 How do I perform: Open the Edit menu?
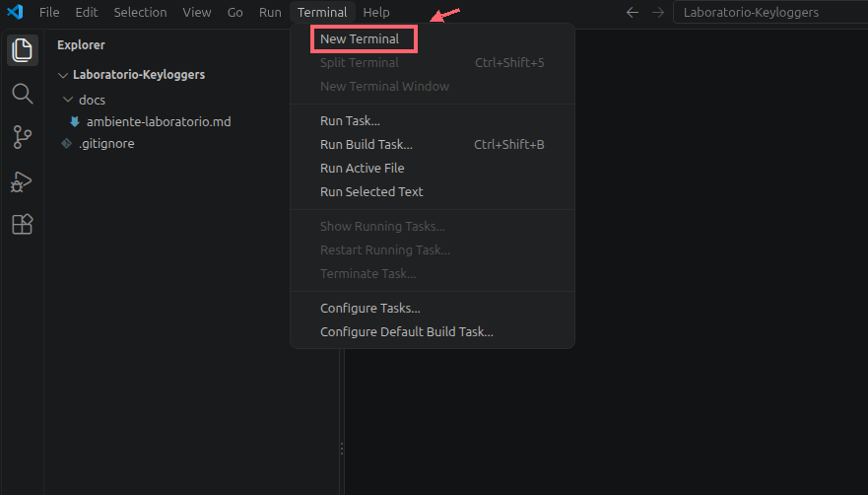pos(87,12)
